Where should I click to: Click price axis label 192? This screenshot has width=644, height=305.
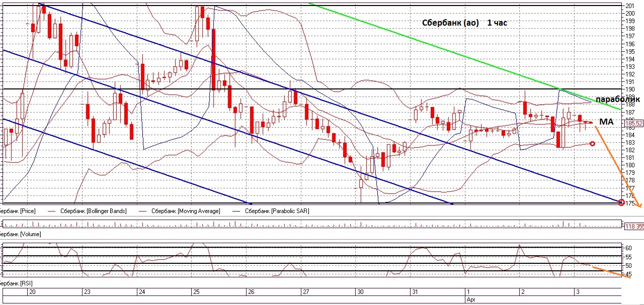[x=630, y=74]
